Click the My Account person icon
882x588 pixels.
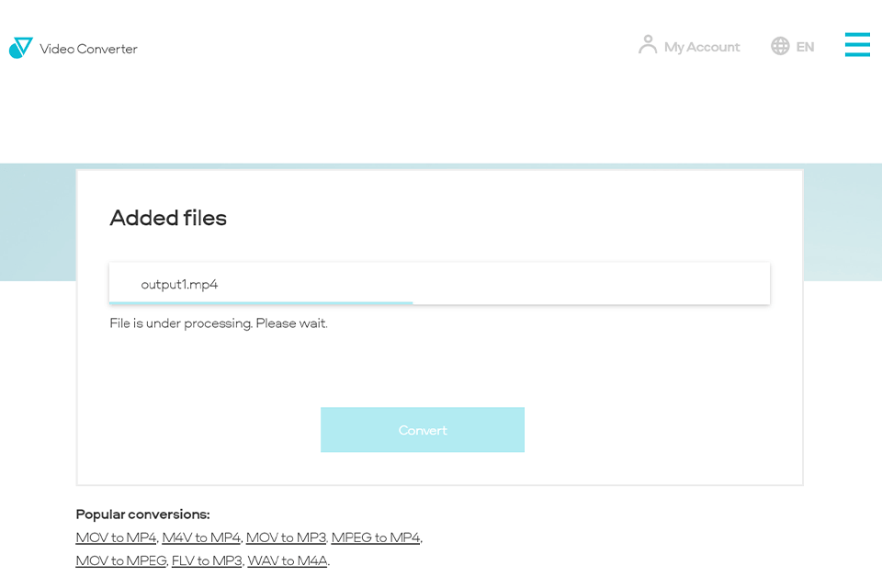pyautogui.click(x=647, y=44)
